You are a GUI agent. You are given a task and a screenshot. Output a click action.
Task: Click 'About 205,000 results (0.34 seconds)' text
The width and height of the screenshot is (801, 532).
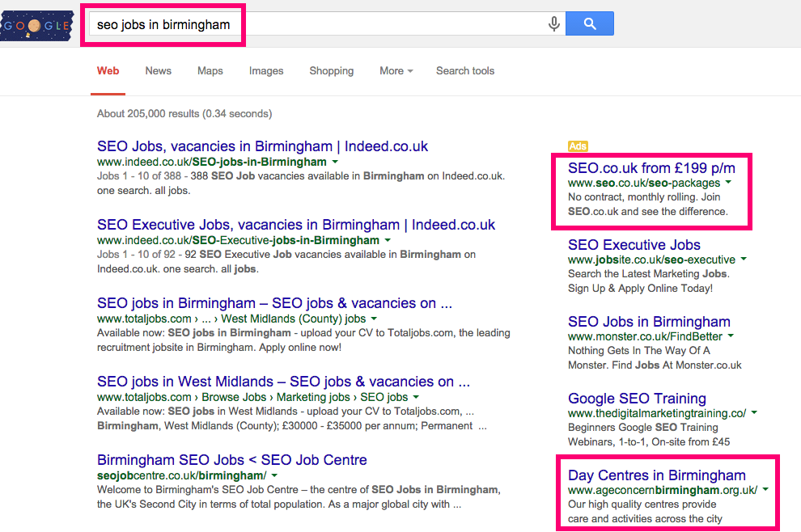184,113
